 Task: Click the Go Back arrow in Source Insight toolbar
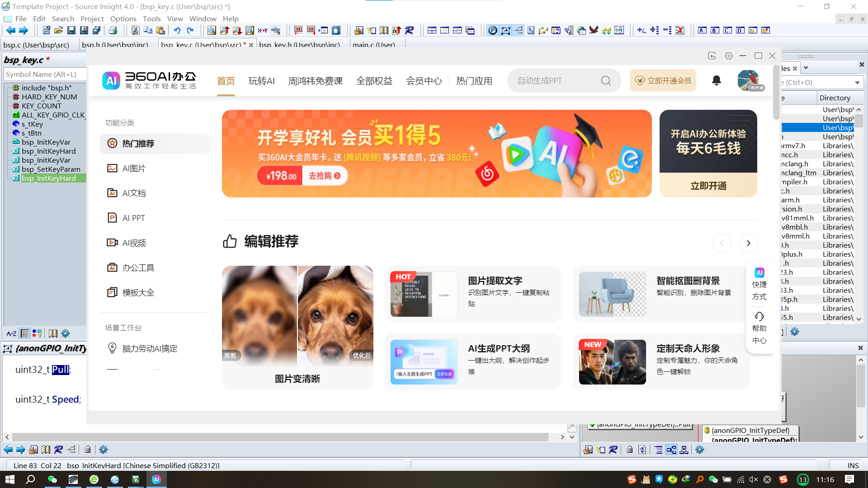[10, 30]
